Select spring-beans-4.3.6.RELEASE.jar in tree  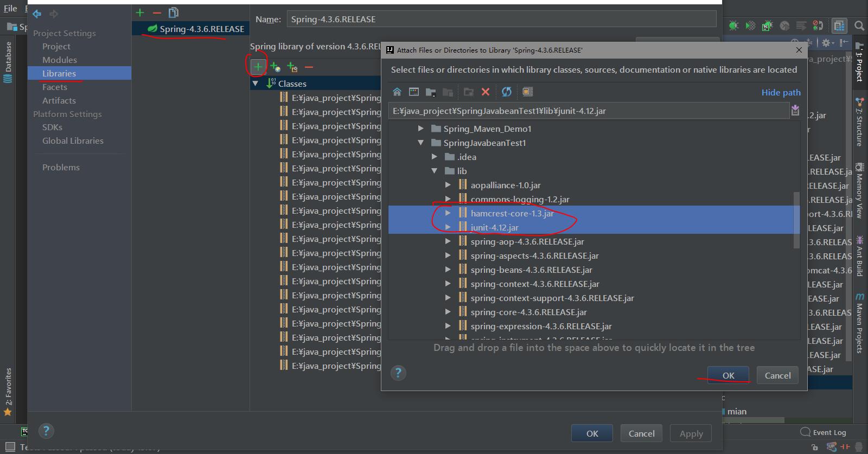[531, 270]
